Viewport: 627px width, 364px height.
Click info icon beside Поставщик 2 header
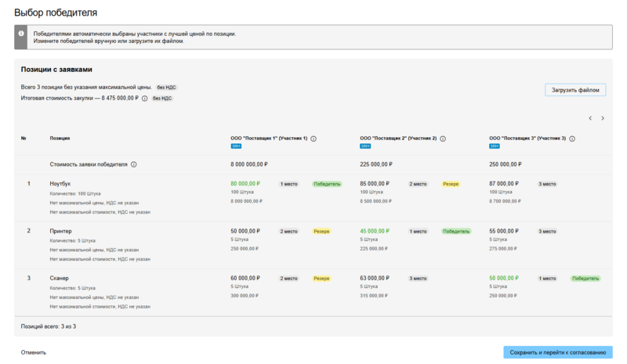click(x=443, y=139)
